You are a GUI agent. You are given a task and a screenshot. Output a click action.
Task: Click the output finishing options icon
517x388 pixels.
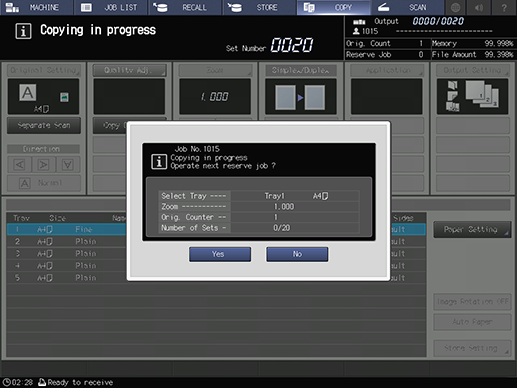coord(452,96)
